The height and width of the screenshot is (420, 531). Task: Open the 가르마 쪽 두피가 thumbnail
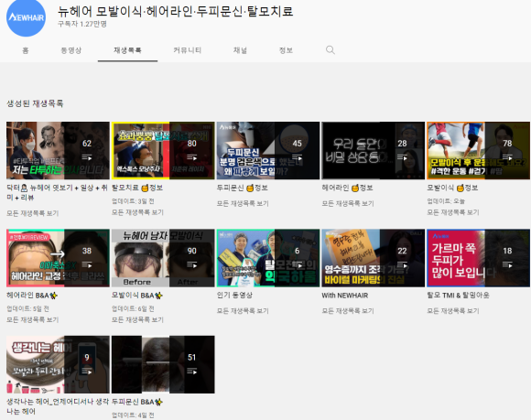coord(478,258)
